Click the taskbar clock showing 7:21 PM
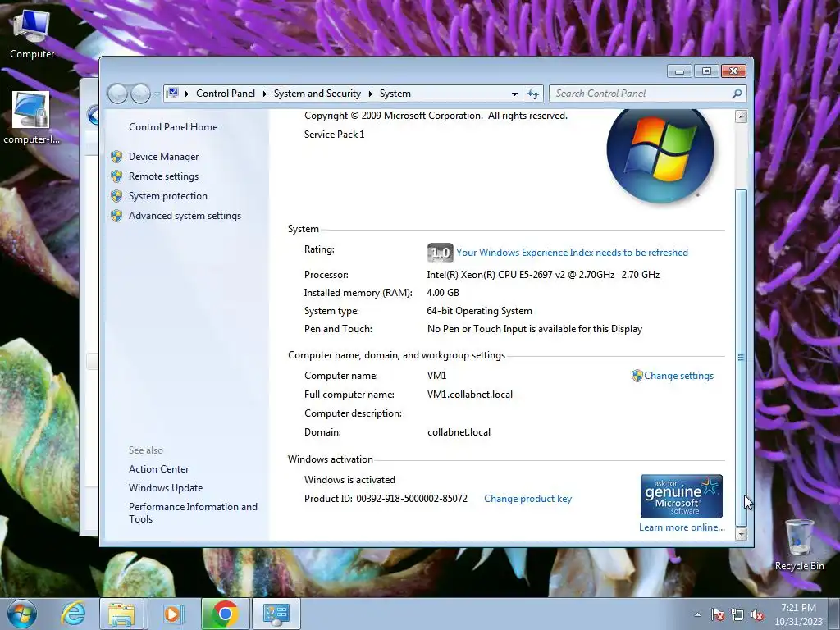The image size is (840, 630). pyautogui.click(x=798, y=614)
